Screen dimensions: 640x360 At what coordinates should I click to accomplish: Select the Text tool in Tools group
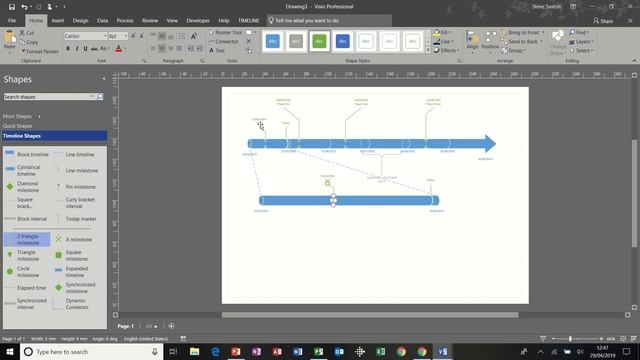pyautogui.click(x=217, y=51)
